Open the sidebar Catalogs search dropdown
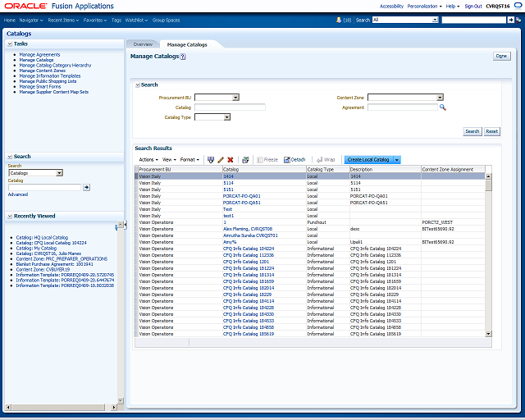 [59, 173]
